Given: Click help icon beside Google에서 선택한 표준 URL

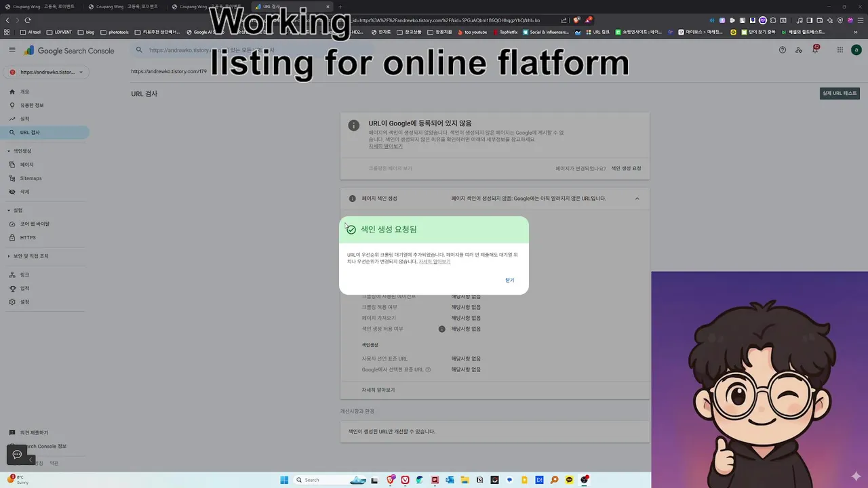Looking at the screenshot, I should [x=428, y=370].
